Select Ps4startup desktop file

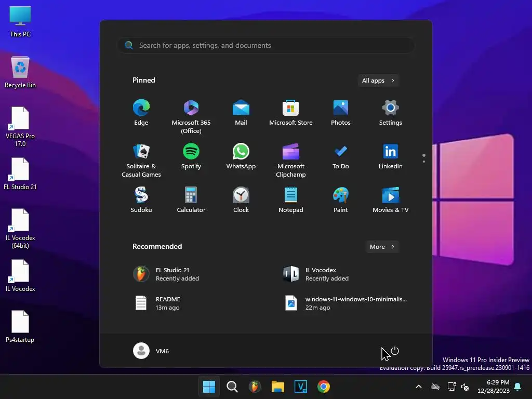click(x=20, y=326)
